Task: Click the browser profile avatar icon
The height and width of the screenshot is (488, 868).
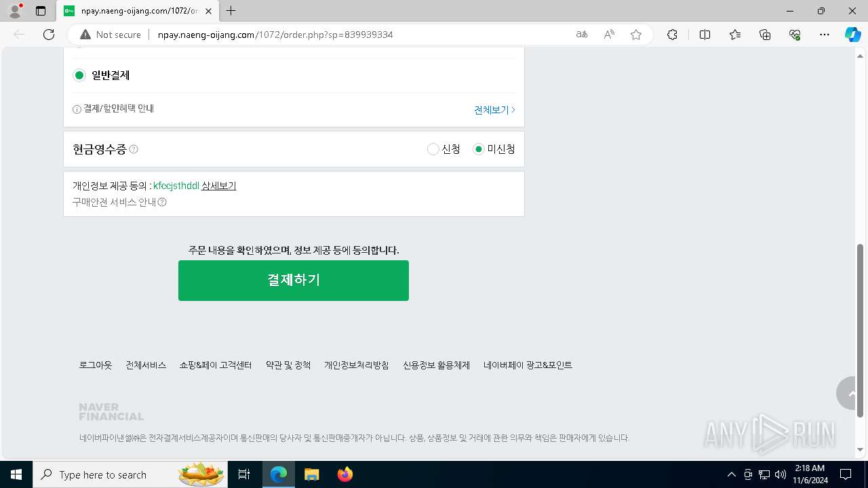Action: click(x=15, y=11)
